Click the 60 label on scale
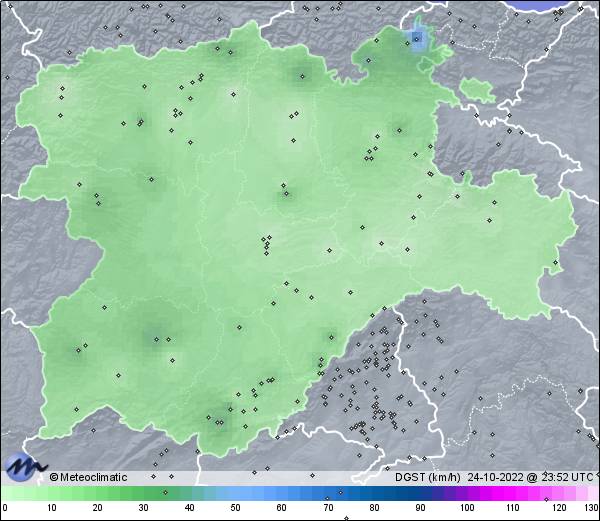Image resolution: width=600 pixels, height=521 pixels. pos(281,508)
